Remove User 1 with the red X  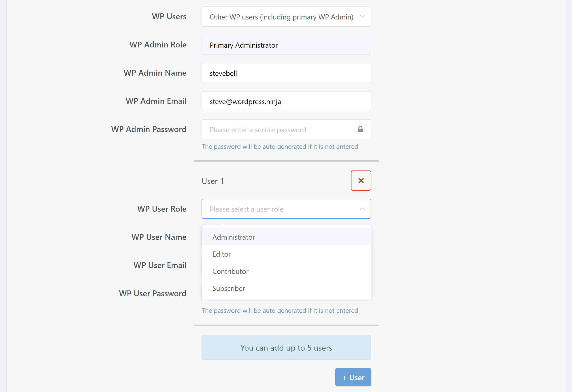click(x=361, y=181)
